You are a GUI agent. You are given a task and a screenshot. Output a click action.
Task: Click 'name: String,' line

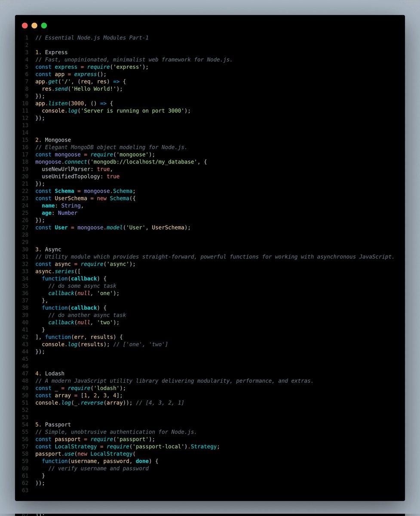[x=63, y=206]
